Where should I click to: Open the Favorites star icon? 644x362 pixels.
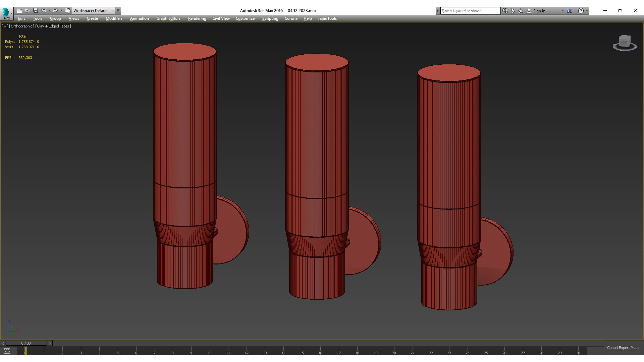tap(521, 11)
